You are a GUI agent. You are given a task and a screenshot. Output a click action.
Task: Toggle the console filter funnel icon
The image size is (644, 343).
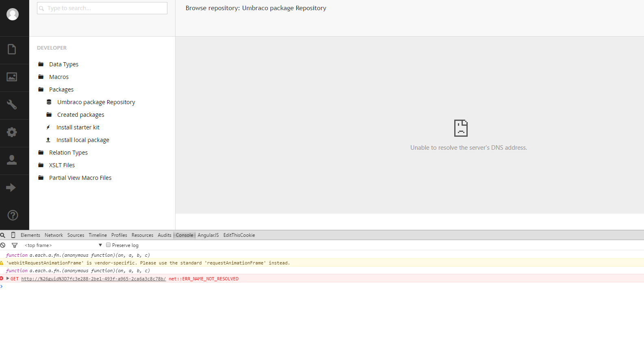click(15, 245)
